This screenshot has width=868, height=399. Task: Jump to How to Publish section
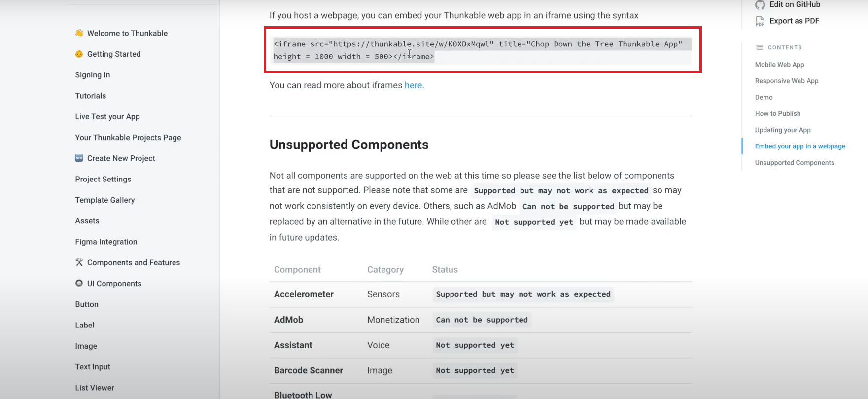778,113
